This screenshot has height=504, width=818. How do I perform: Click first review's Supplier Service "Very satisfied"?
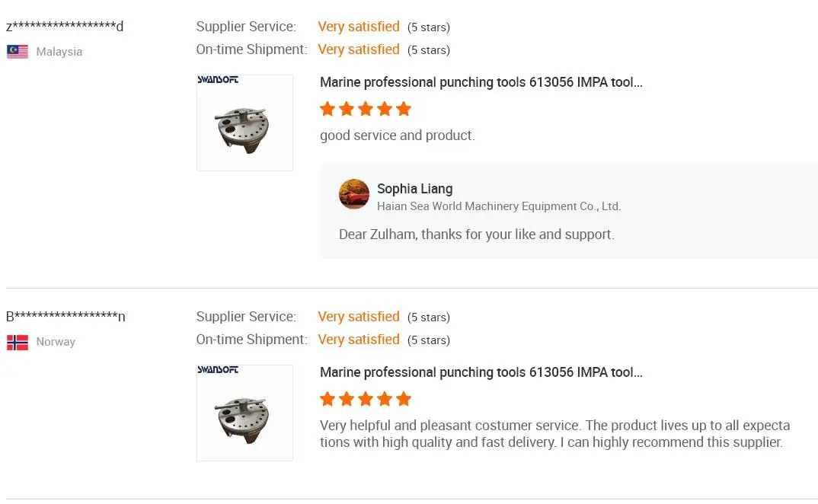click(x=359, y=27)
